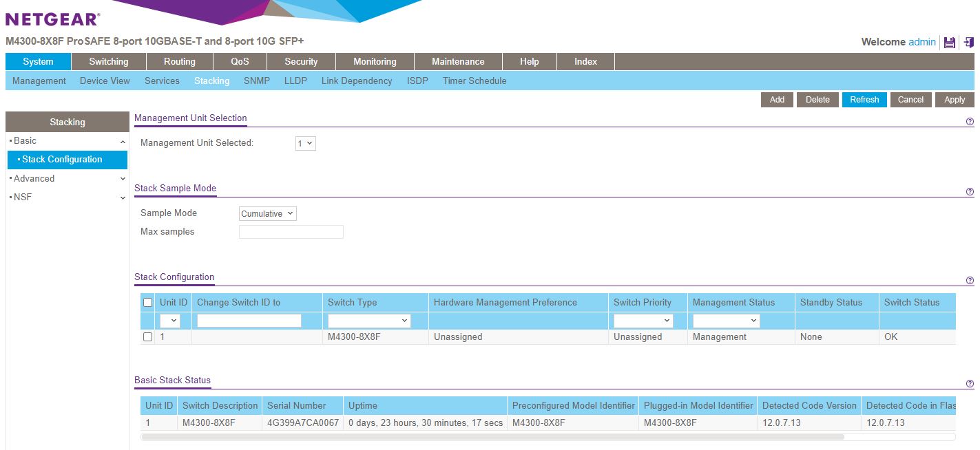Screen dimensions: 980x450
Task: Open help for Basic Stack Status section
Action: point(970,384)
